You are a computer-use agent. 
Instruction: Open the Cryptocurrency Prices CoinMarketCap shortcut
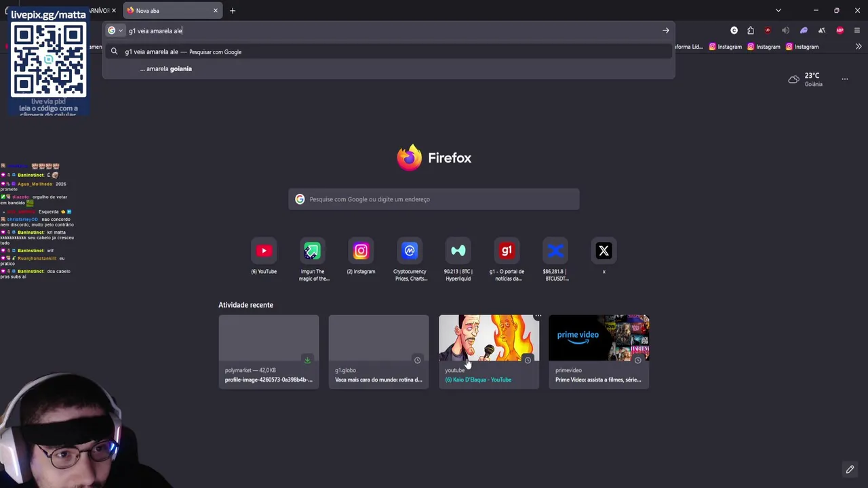pyautogui.click(x=410, y=251)
